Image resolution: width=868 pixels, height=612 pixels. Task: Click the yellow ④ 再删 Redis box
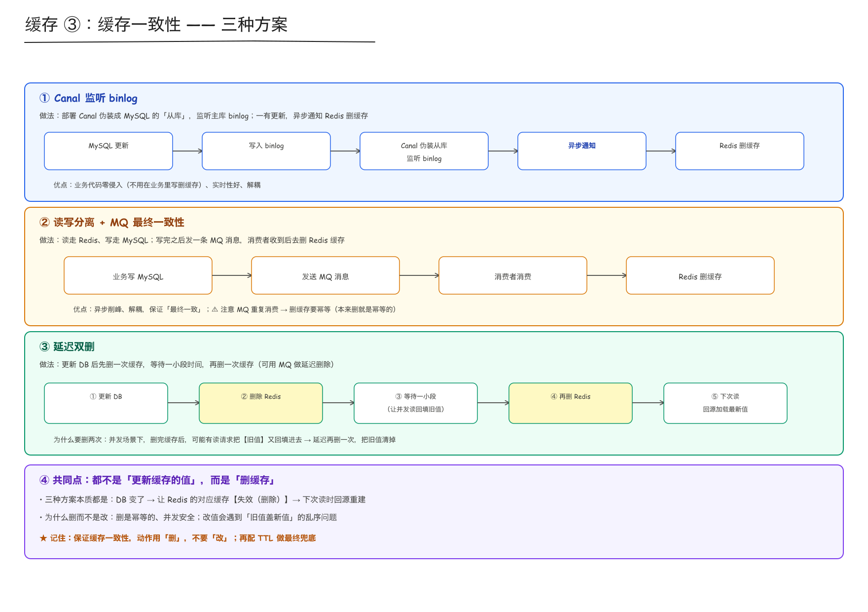tap(571, 403)
